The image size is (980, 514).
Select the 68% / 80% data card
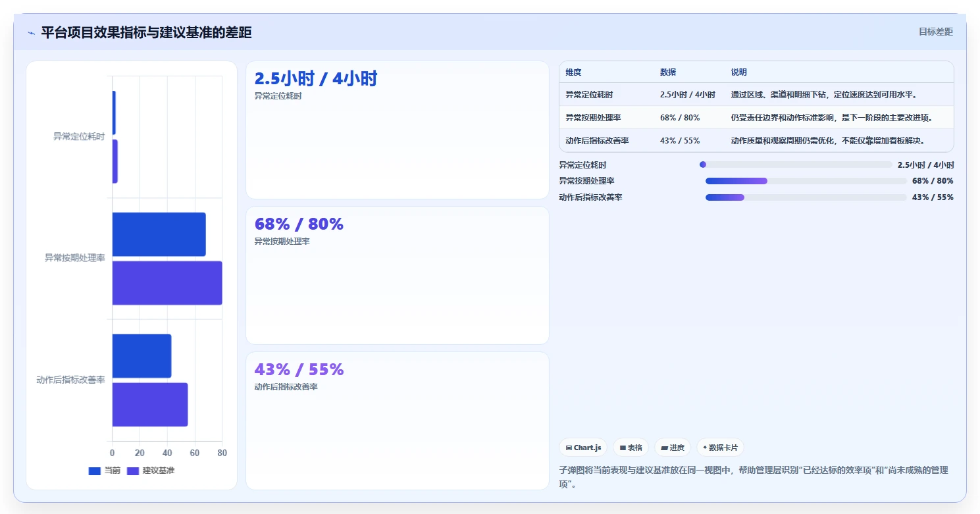pos(398,275)
